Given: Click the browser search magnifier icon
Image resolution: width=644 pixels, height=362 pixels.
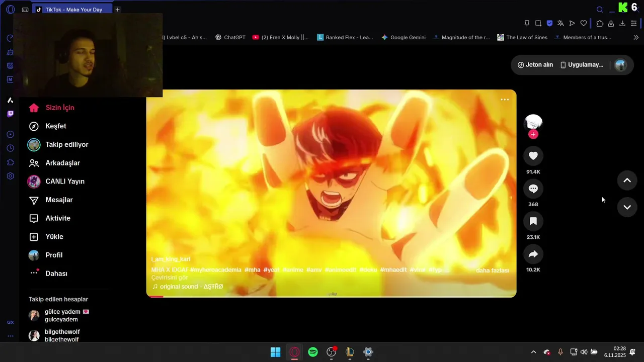Looking at the screenshot, I should (x=600, y=9).
